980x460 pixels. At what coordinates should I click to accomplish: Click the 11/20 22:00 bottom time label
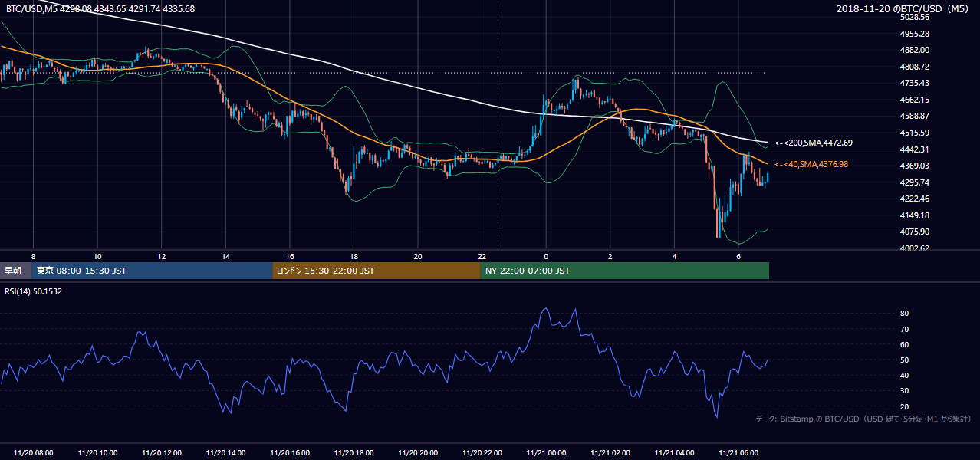coord(482,453)
